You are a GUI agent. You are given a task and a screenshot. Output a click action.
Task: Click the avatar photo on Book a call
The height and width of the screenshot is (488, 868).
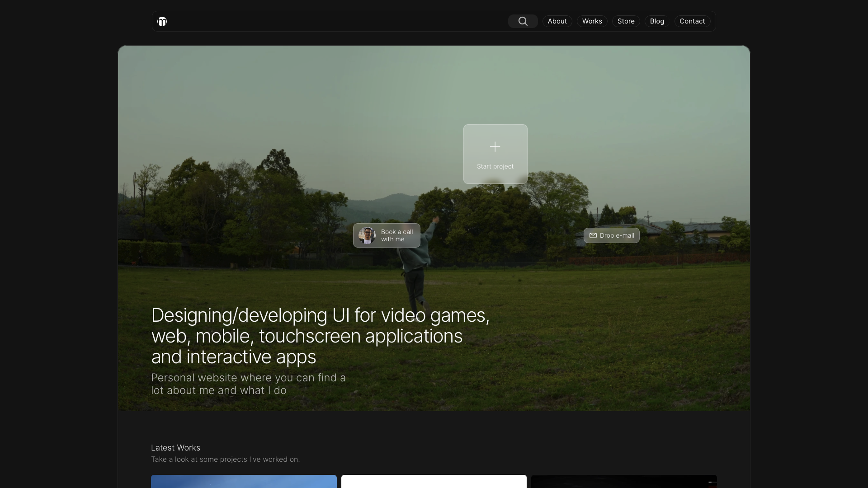coord(367,235)
